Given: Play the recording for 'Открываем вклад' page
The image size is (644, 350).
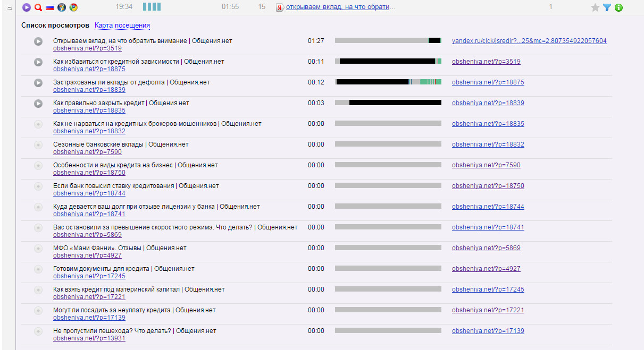Looking at the screenshot, I should [38, 41].
